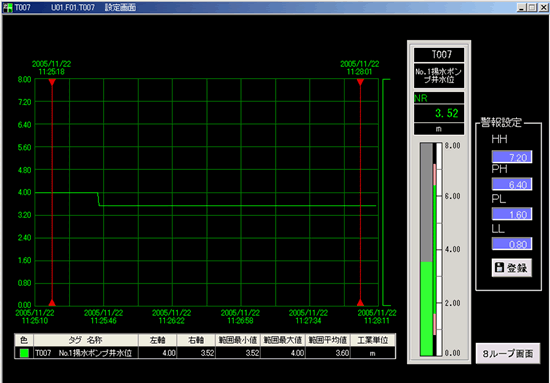Select the 3.52 current value display

pyautogui.click(x=439, y=113)
